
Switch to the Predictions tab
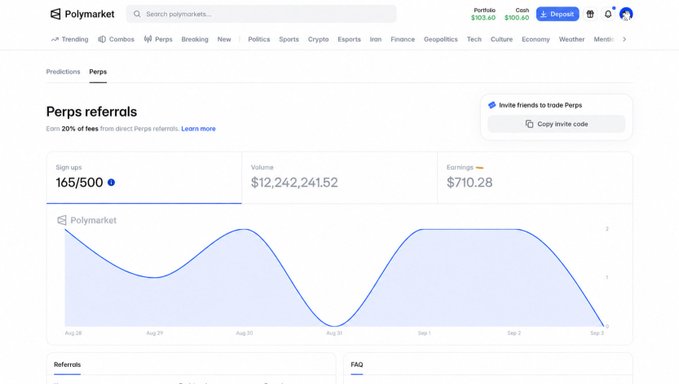(63, 72)
